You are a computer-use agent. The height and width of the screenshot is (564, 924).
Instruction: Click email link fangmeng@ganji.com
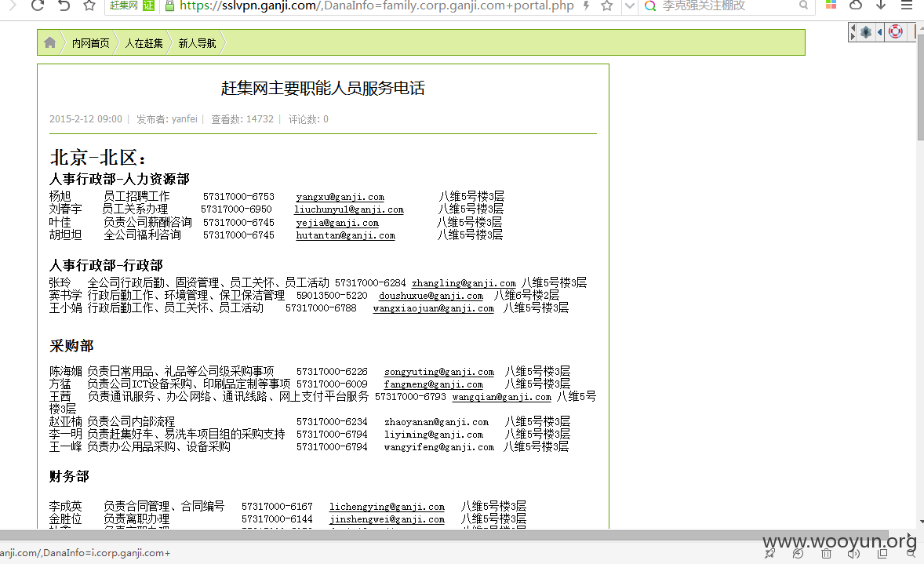434,384
